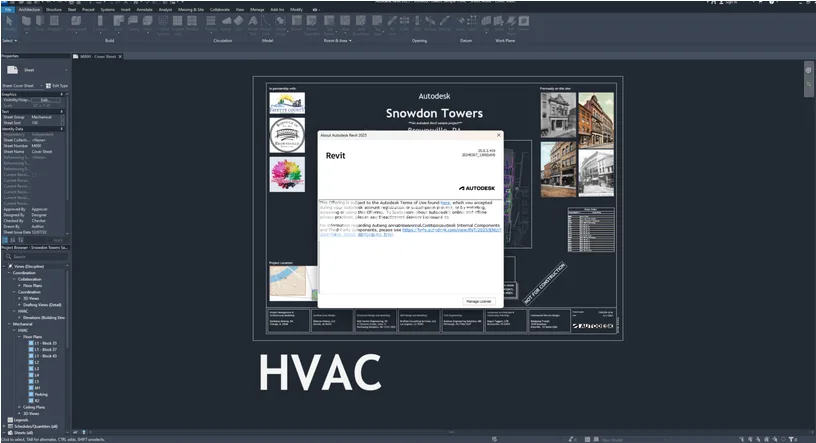
Task: Open the Annotate ribbon tab
Action: (x=144, y=9)
